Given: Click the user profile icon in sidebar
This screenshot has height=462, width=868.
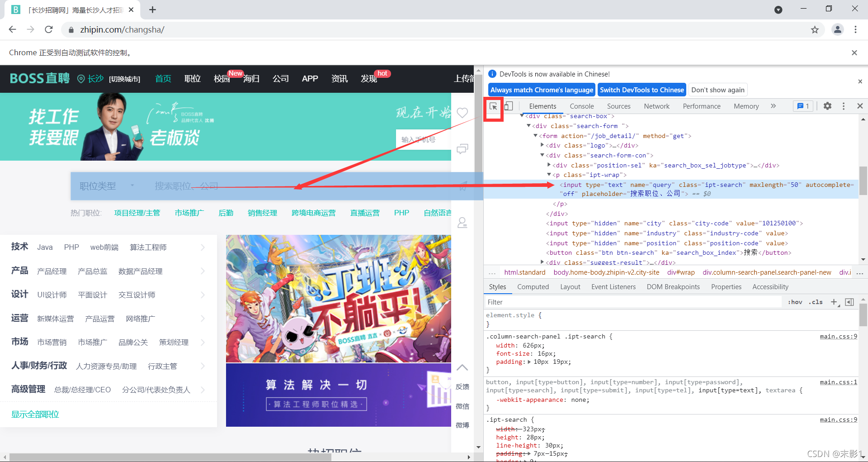Looking at the screenshot, I should tap(462, 223).
